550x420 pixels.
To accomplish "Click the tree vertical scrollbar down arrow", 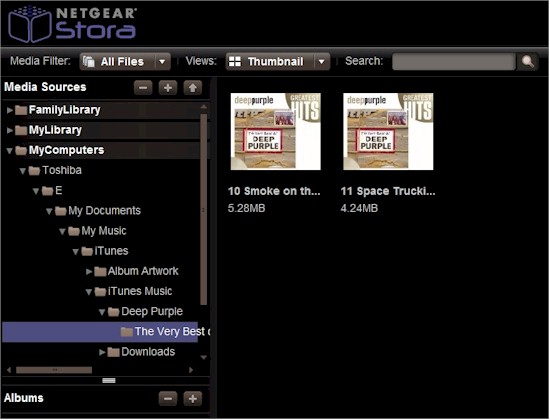I will [204, 358].
